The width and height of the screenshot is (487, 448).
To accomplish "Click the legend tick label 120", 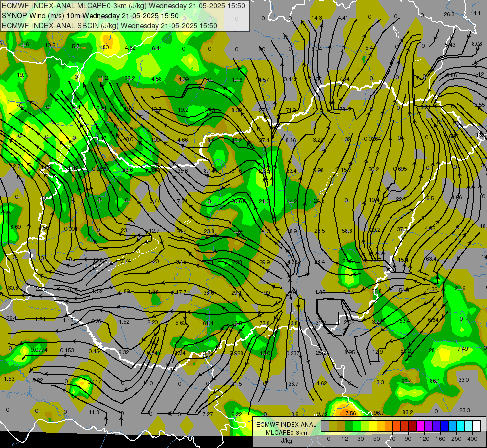I will point(424,439).
